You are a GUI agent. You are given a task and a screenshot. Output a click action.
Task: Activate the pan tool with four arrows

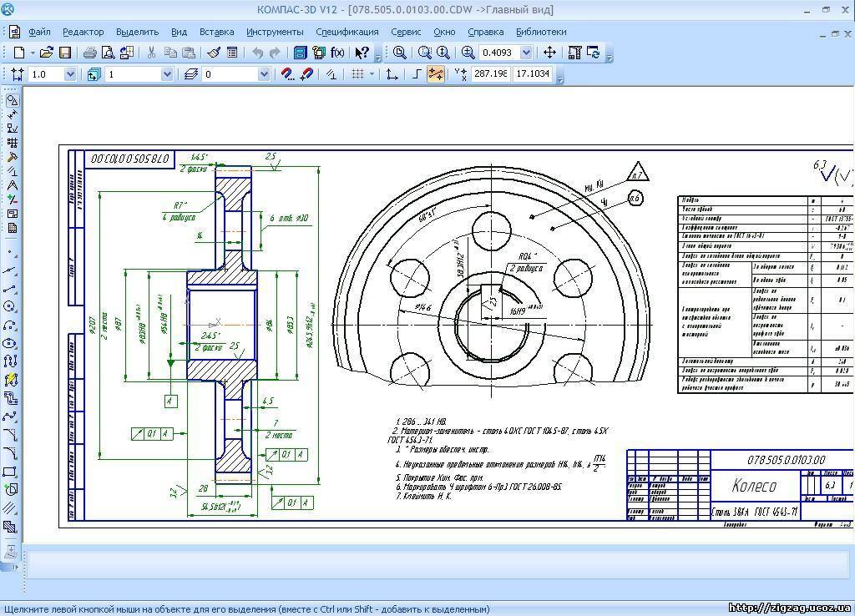coord(549,53)
